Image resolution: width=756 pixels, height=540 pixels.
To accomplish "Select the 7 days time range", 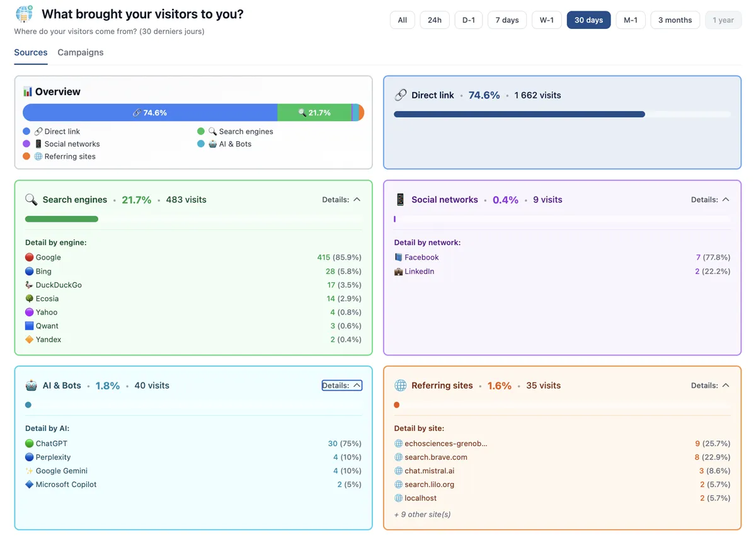I will [x=507, y=20].
